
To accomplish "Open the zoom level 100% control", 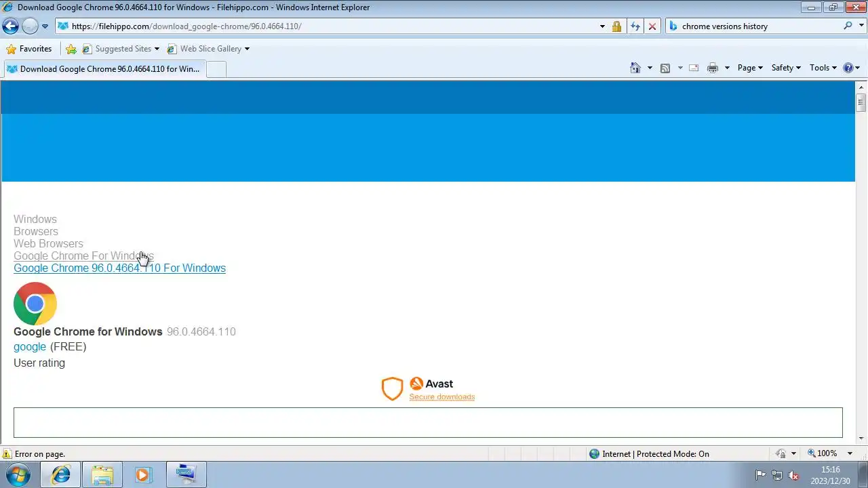I will tap(822, 453).
